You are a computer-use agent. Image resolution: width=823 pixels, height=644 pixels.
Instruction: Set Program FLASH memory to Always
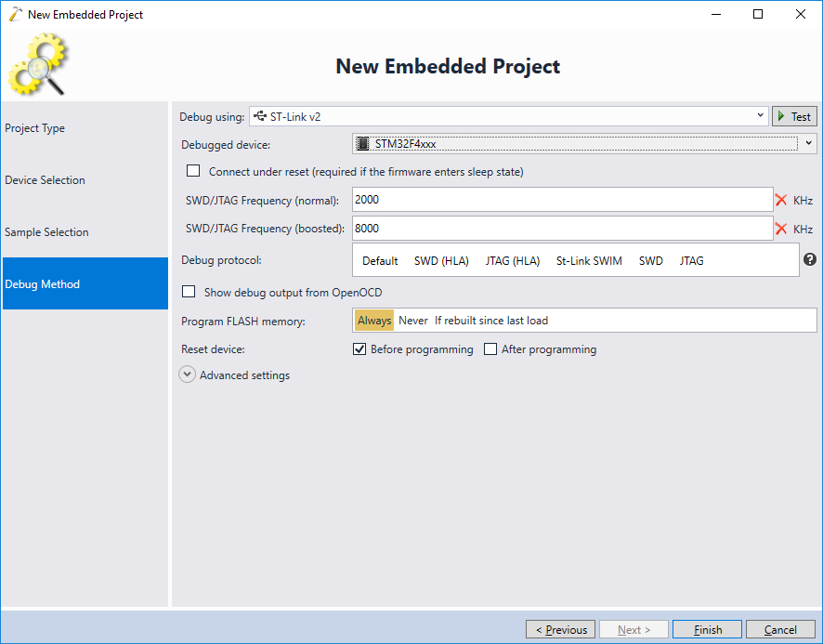coord(374,321)
